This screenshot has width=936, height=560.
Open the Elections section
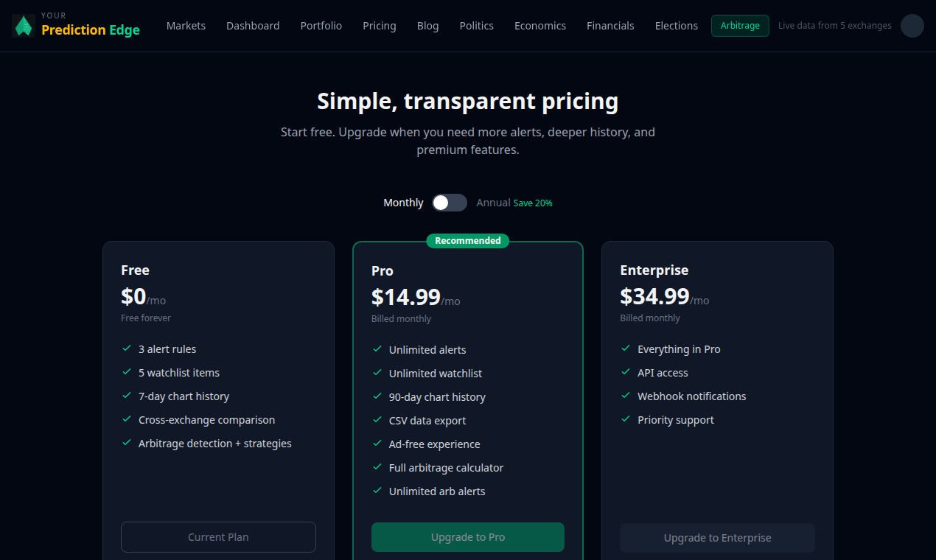(676, 25)
